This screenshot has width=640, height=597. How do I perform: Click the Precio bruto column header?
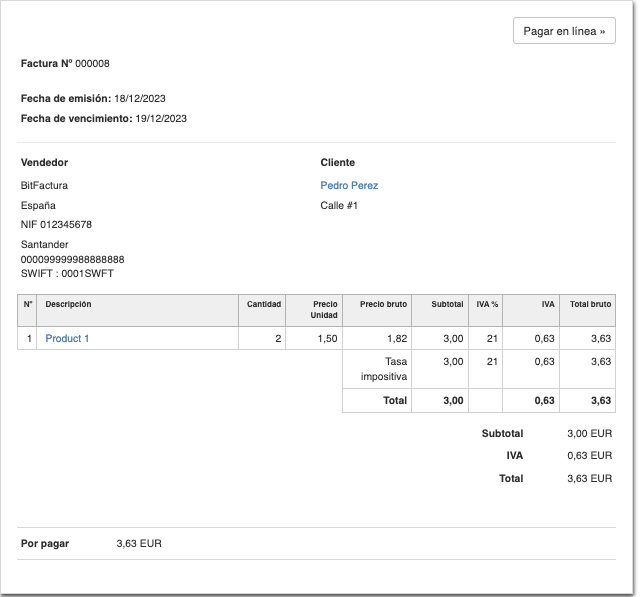coord(383,304)
